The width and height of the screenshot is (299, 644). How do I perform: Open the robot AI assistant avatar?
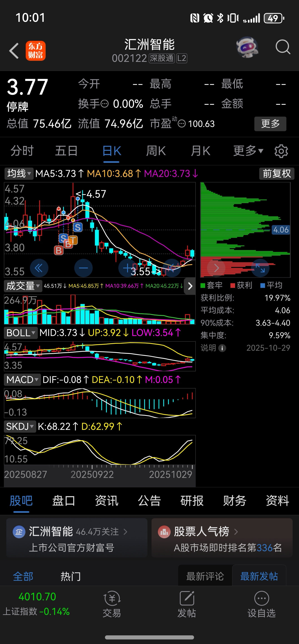247,47
